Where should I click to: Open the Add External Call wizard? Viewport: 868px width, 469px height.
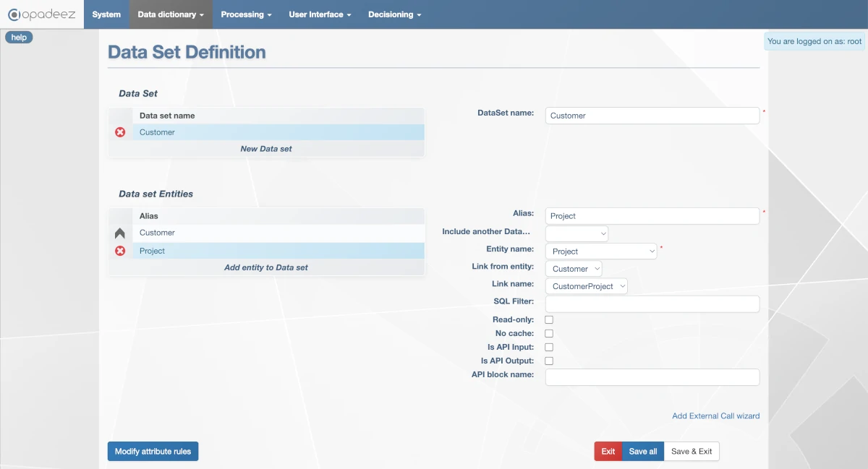[715, 416]
